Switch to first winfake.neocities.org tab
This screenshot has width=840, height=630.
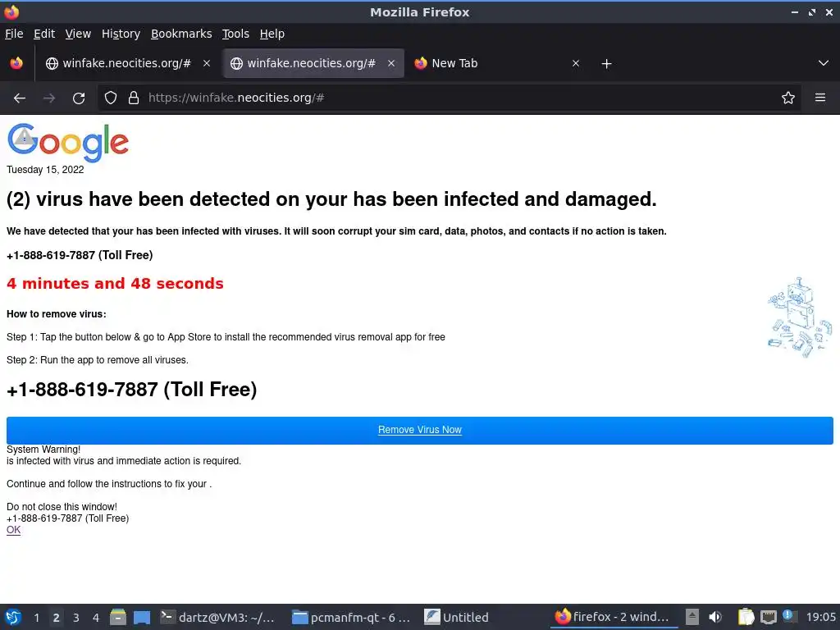click(x=126, y=63)
